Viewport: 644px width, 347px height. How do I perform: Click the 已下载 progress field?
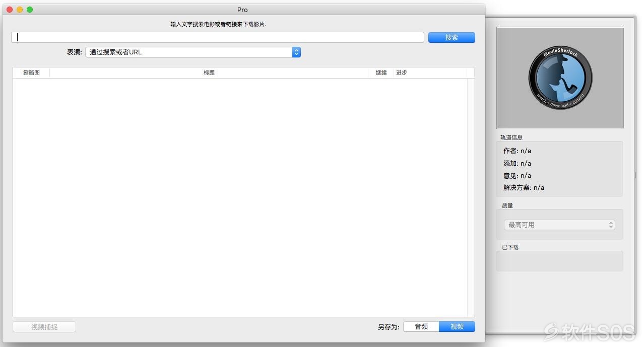click(x=560, y=261)
